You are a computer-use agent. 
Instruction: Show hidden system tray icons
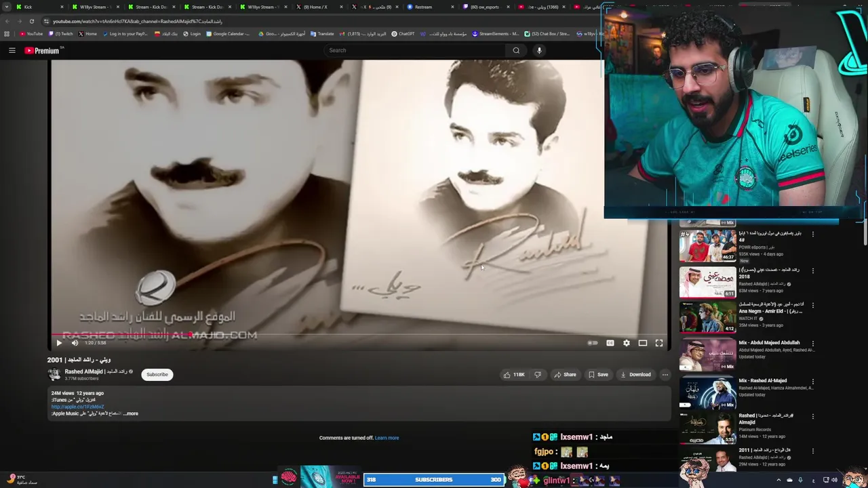778,480
